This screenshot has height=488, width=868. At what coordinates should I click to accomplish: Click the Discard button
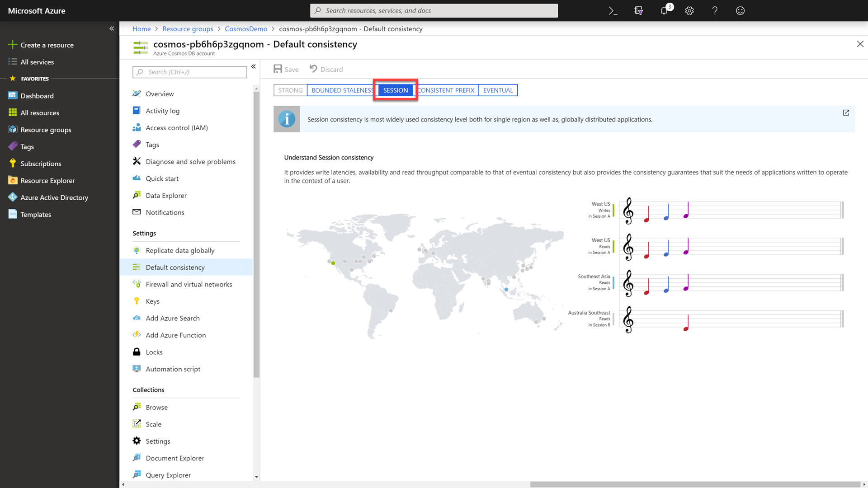[x=325, y=69]
